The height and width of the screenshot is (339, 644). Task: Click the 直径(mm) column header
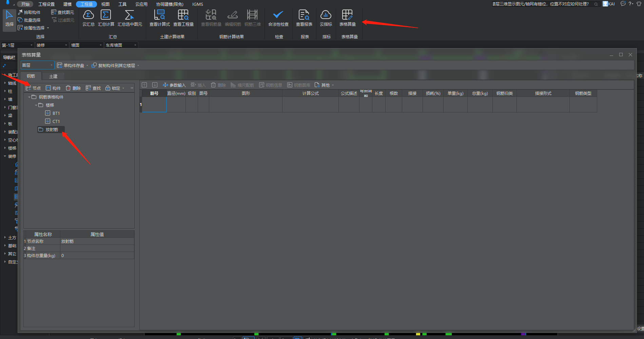point(176,93)
